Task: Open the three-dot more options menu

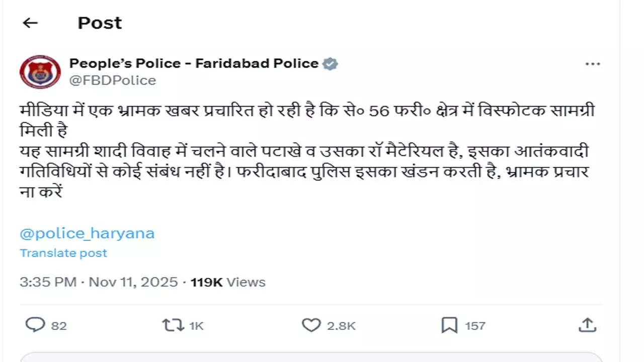Action: coord(593,64)
